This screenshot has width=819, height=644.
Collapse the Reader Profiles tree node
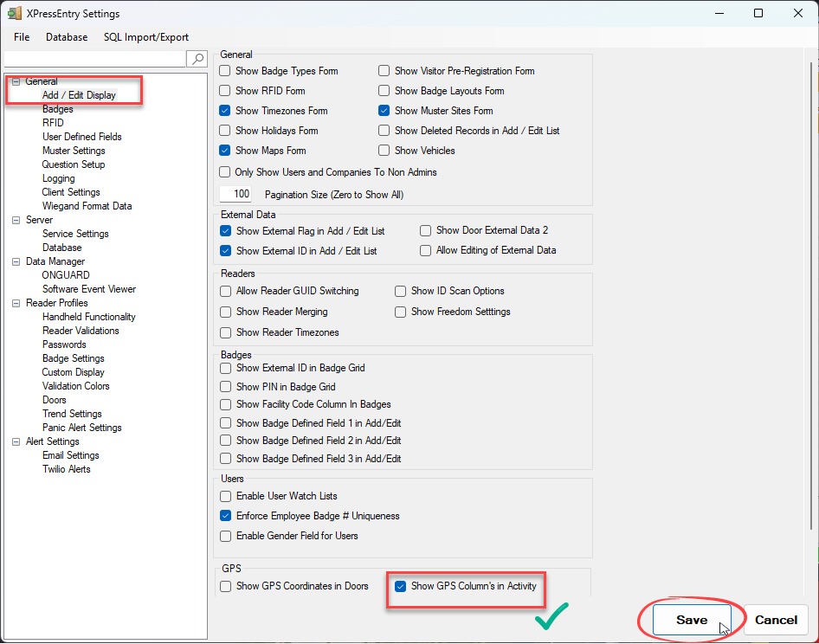pyautogui.click(x=16, y=303)
